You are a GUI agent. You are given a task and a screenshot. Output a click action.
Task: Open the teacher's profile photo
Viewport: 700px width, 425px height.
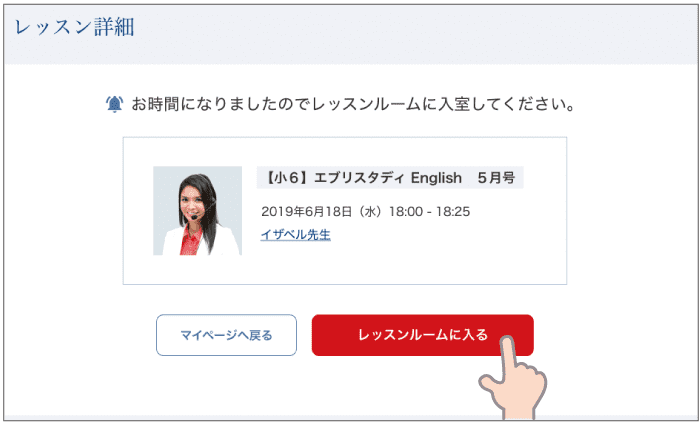pyautogui.click(x=197, y=211)
